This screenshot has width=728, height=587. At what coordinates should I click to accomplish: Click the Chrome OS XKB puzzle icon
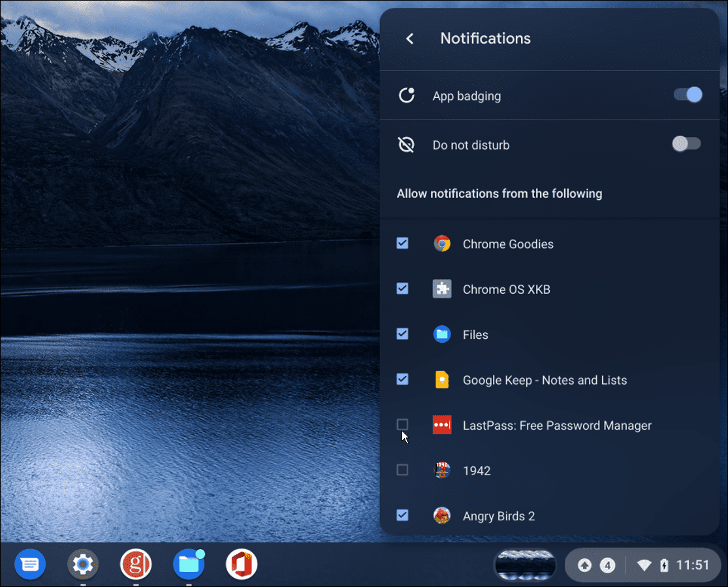click(442, 289)
